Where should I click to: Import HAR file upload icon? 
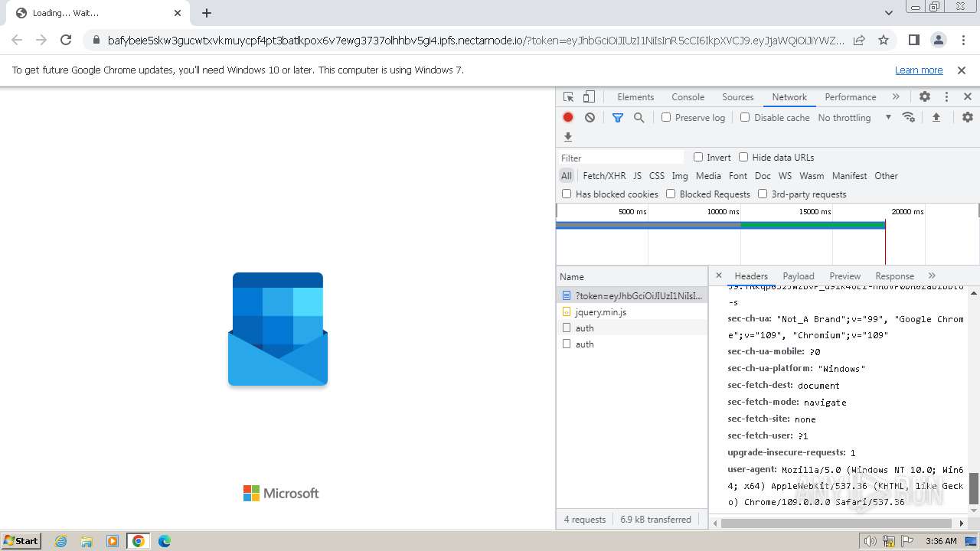point(936,117)
